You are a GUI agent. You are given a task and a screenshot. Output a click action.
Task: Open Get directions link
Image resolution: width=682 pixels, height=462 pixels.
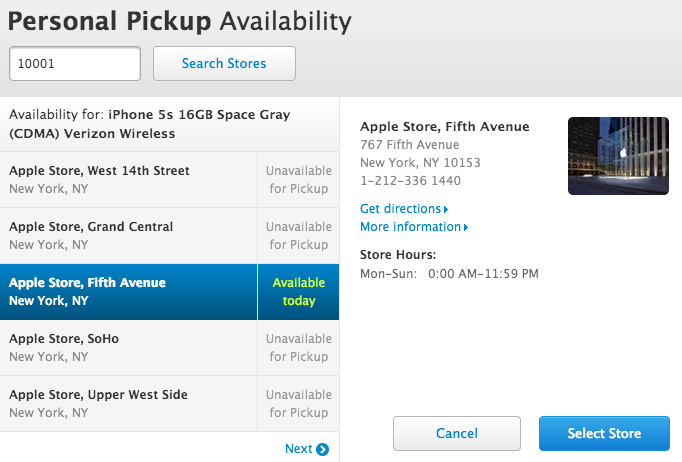click(400, 209)
